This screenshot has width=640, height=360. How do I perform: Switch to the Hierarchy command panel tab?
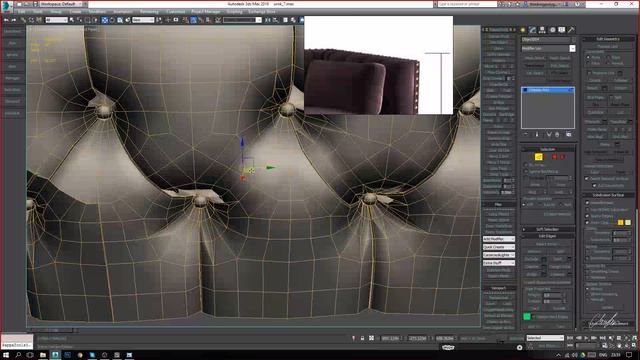click(x=542, y=30)
